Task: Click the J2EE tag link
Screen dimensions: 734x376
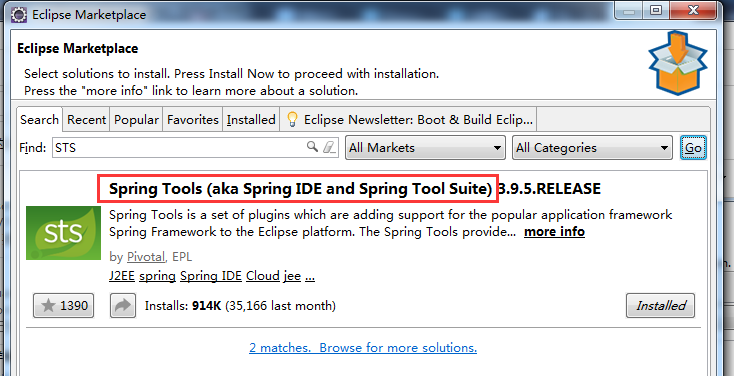Action: coord(122,276)
